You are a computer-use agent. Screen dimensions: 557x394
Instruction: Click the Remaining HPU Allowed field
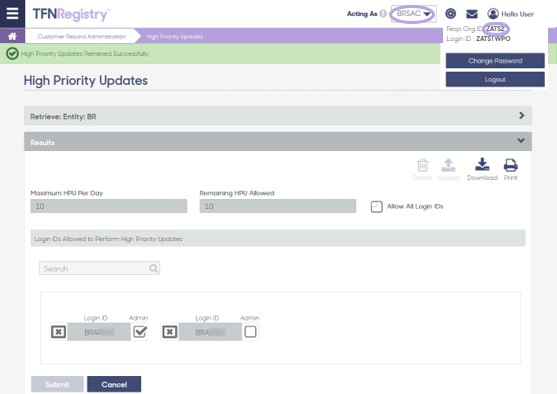278,206
